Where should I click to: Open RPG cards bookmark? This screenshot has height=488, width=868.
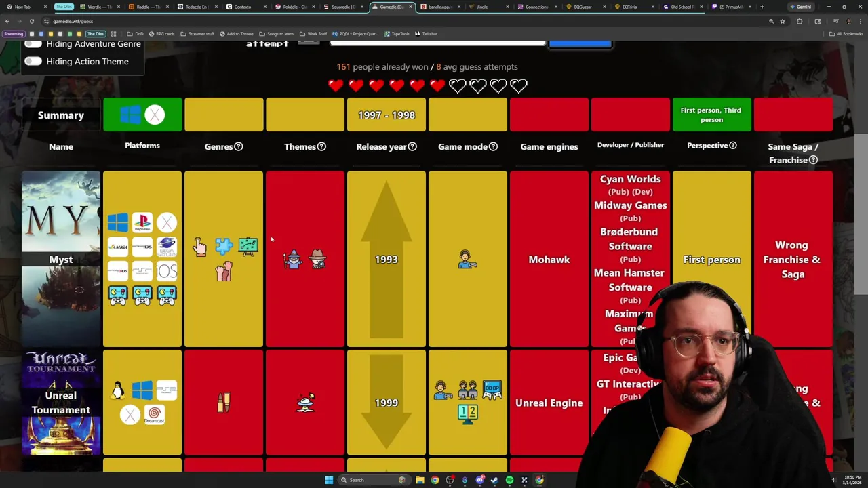pyautogui.click(x=161, y=33)
